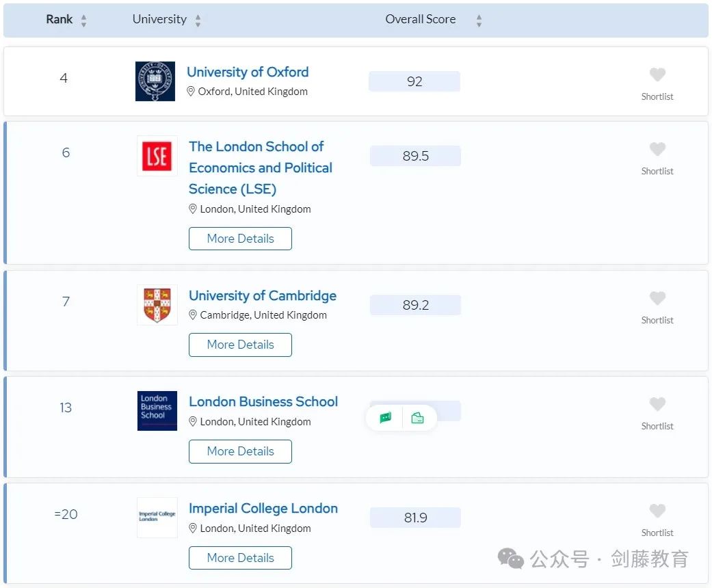Click the location pin next to Oxford, United Kingdom

pos(191,91)
